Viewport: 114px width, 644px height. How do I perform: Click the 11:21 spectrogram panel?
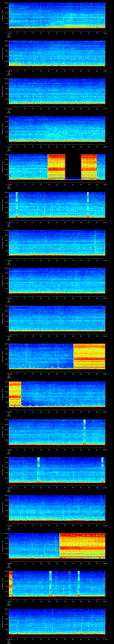57,281
